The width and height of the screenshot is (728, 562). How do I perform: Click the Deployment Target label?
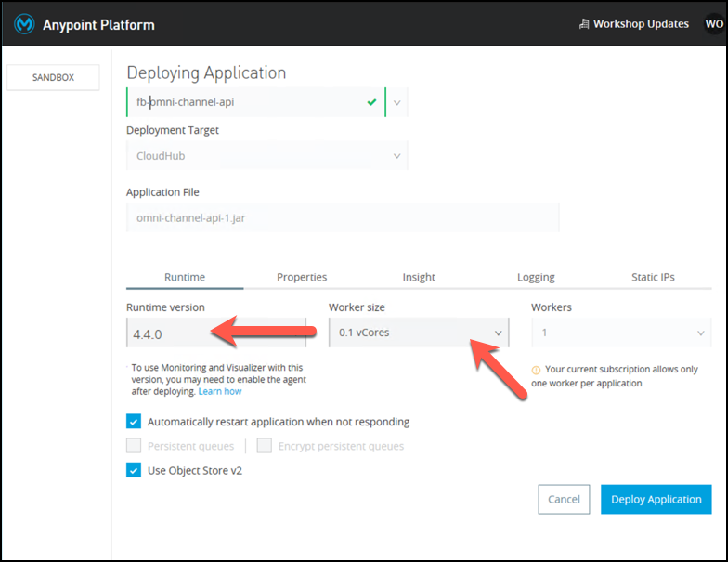tap(173, 130)
